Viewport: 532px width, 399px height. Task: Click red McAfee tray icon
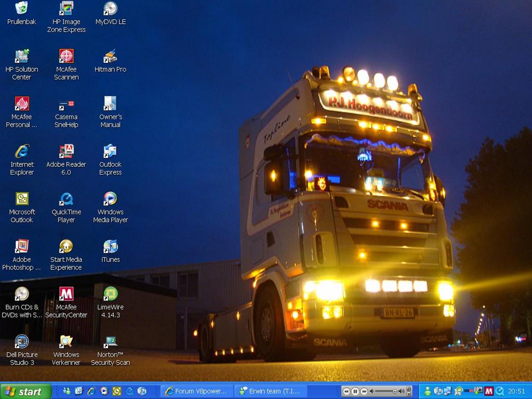pyautogui.click(x=489, y=391)
